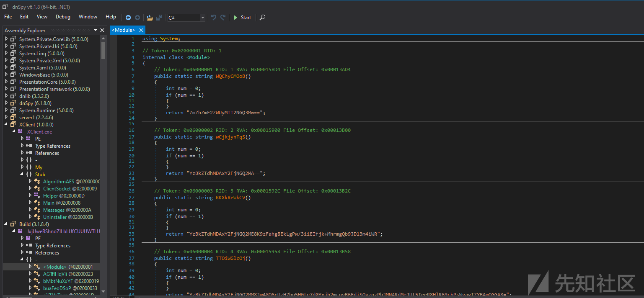
Task: Click the string "ZmZhZmE2ZWUyMTI2NGQ3Mw==" in code
Action: click(225, 113)
